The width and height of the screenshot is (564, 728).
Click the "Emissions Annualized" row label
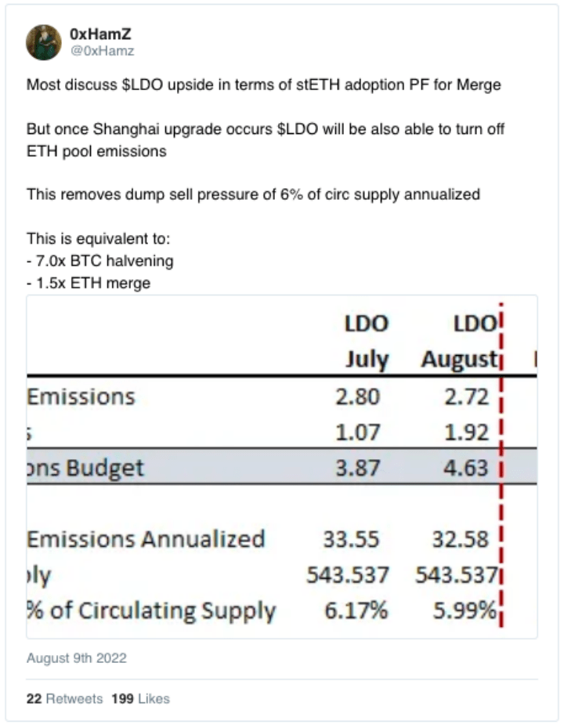point(146,539)
